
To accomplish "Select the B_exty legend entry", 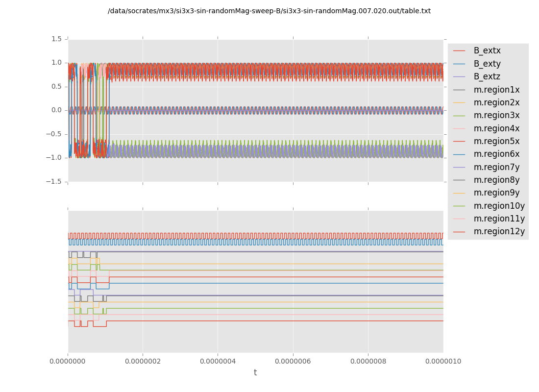I will pos(487,64).
